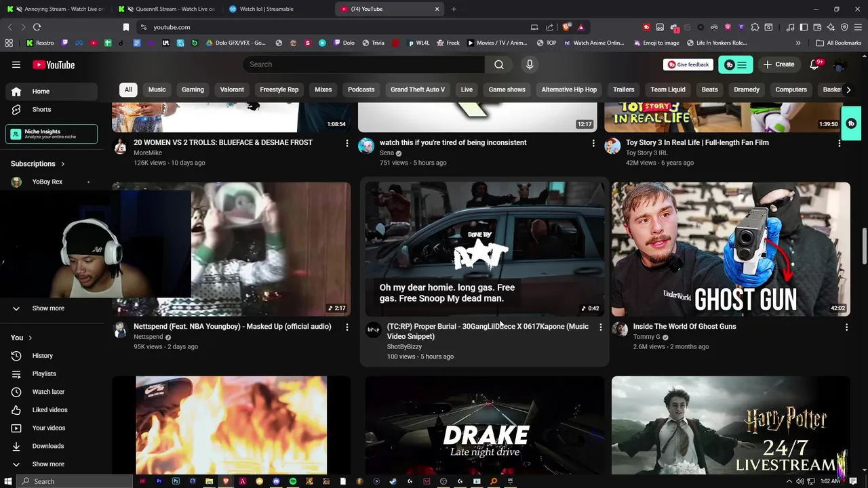Select the Freestyle Rap filter chip
The height and width of the screenshot is (488, 868).
(x=279, y=89)
